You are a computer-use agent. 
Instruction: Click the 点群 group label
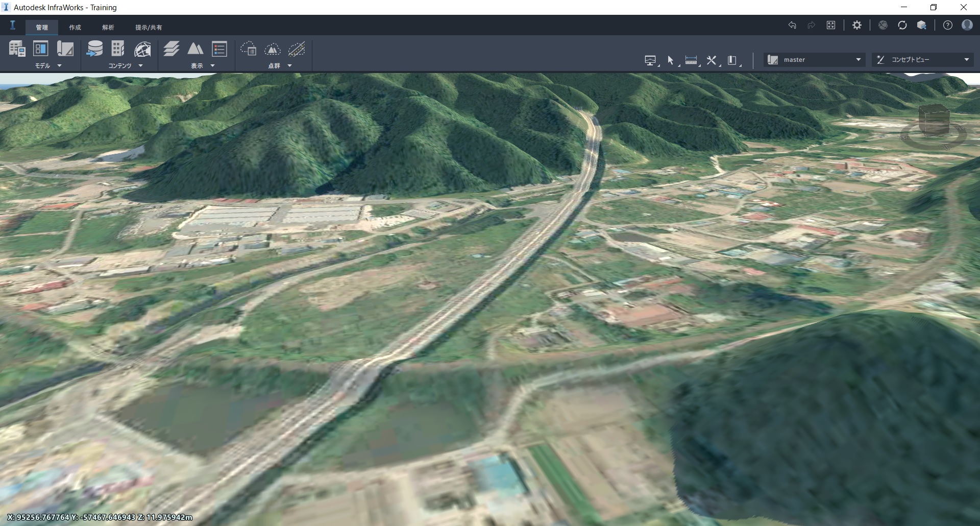274,66
